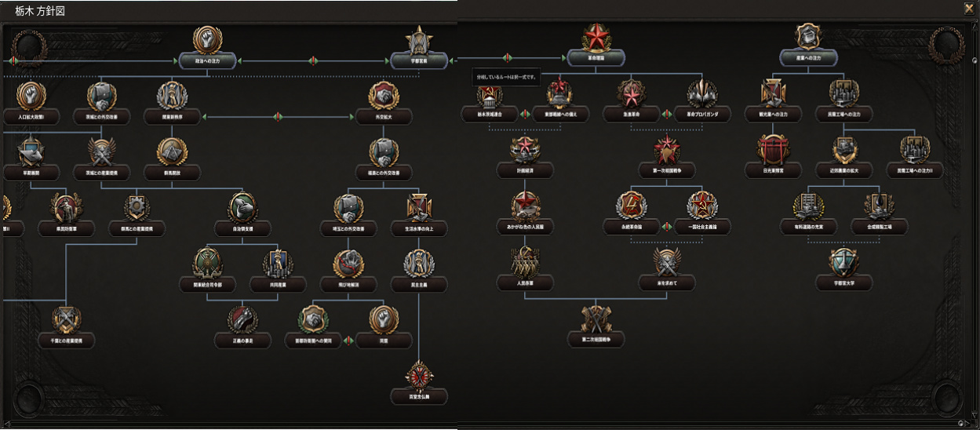Click exclusivity arrows between 急進革命 and 革命プロパガンダ
980x430 pixels.
(x=667, y=113)
